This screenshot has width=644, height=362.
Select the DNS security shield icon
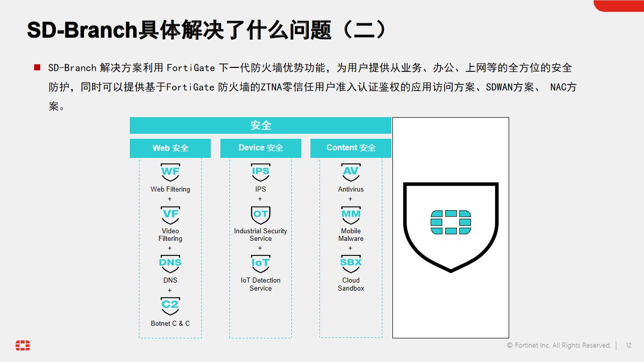170,263
